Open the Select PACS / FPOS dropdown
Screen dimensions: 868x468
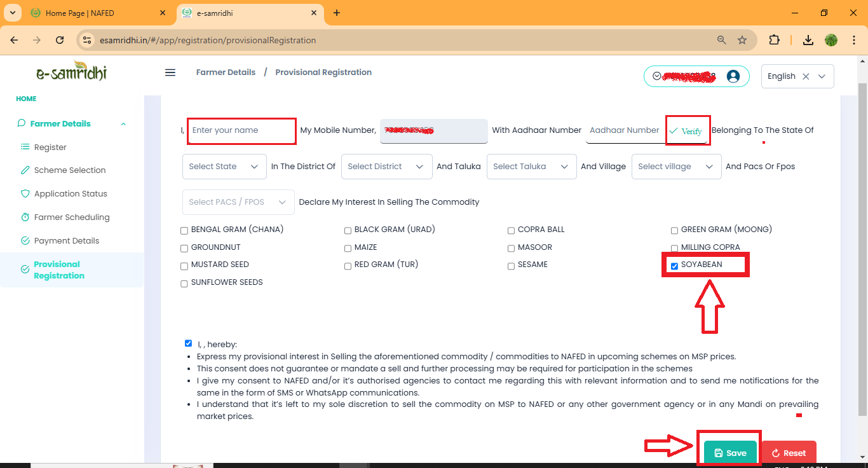[238, 202]
